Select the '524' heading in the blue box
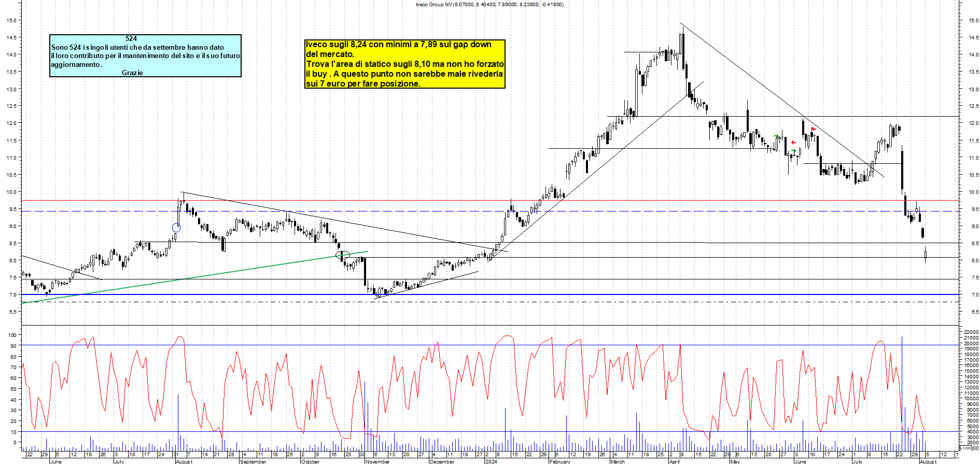 (131, 38)
